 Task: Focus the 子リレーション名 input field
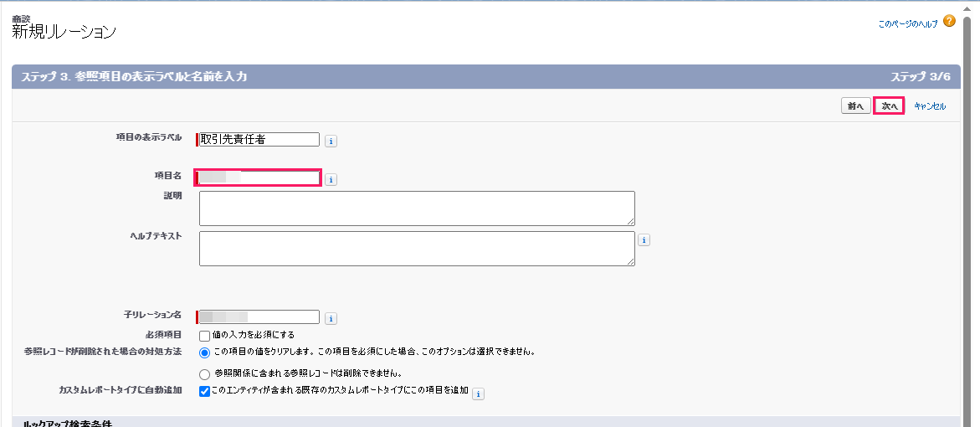coord(259,317)
